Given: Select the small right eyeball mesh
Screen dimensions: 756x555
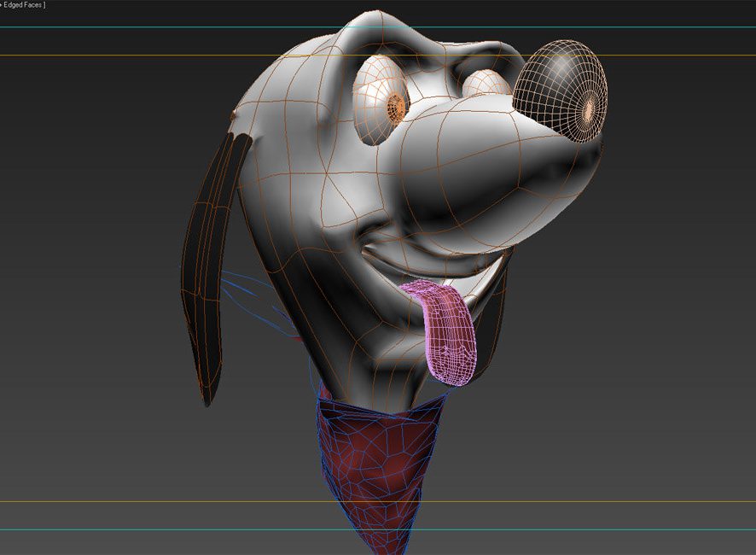Looking at the screenshot, I should coord(486,85).
